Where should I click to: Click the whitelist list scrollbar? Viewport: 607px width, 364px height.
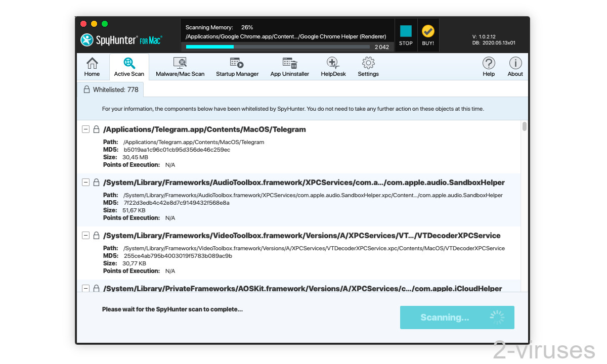pyautogui.click(x=525, y=126)
